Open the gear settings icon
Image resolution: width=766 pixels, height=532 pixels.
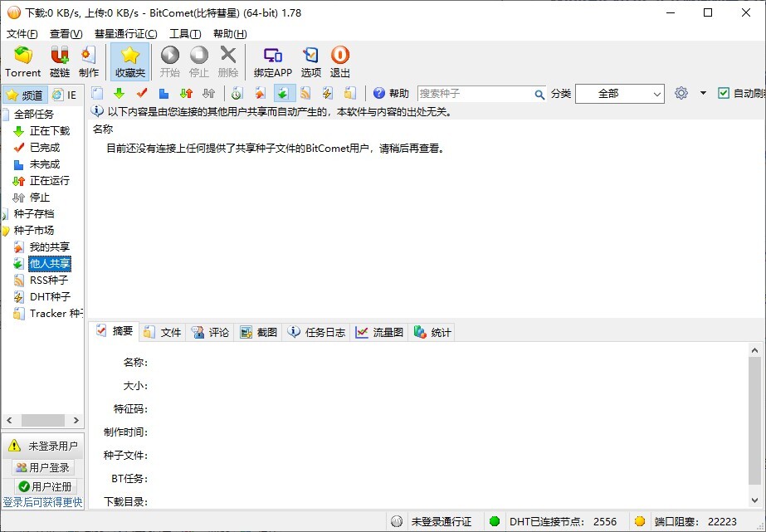coord(681,93)
